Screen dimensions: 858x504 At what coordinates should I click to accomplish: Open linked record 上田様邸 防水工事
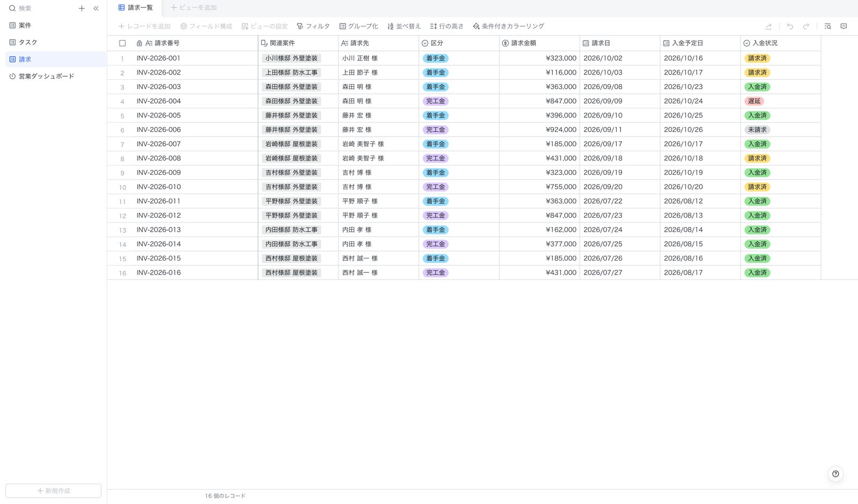click(x=291, y=72)
